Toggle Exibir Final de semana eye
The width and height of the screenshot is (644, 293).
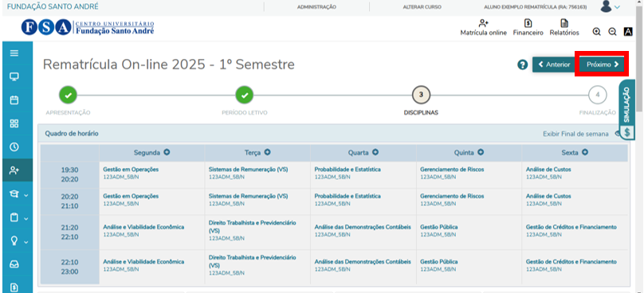coord(616,134)
